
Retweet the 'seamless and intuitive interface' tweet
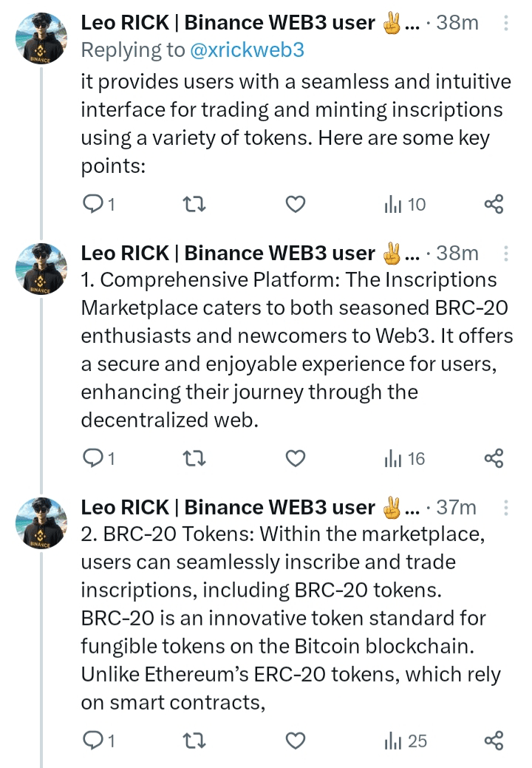point(194,204)
